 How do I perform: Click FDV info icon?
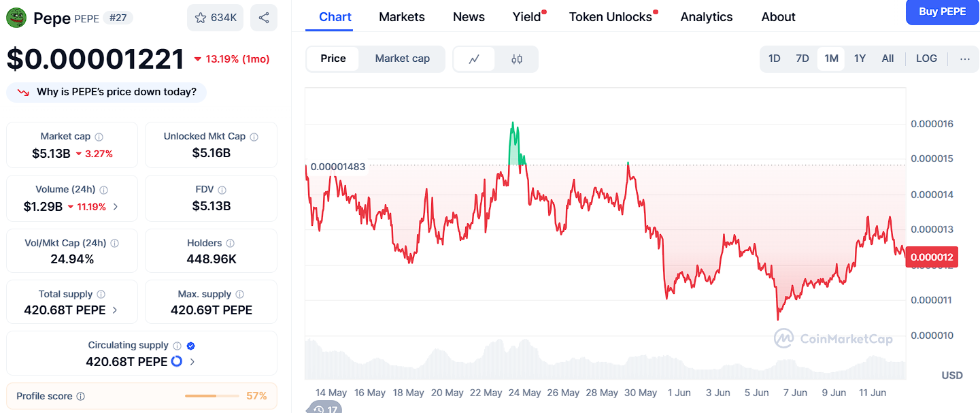[222, 190]
